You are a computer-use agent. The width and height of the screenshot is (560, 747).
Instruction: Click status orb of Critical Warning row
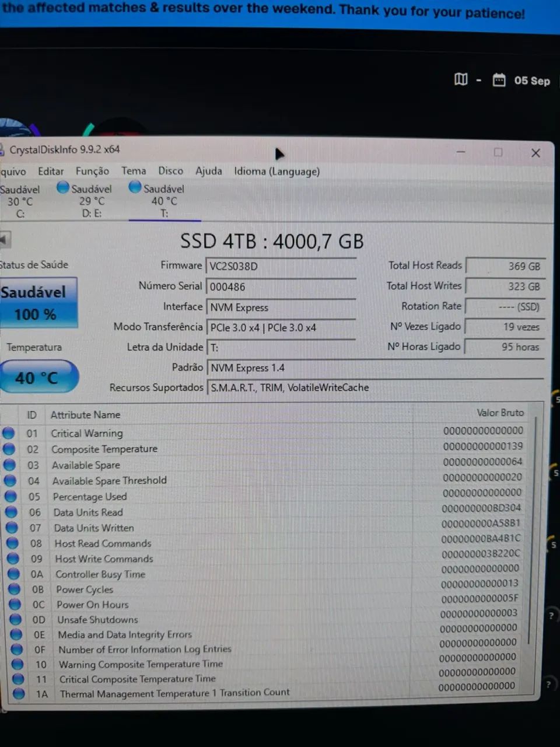point(8,433)
